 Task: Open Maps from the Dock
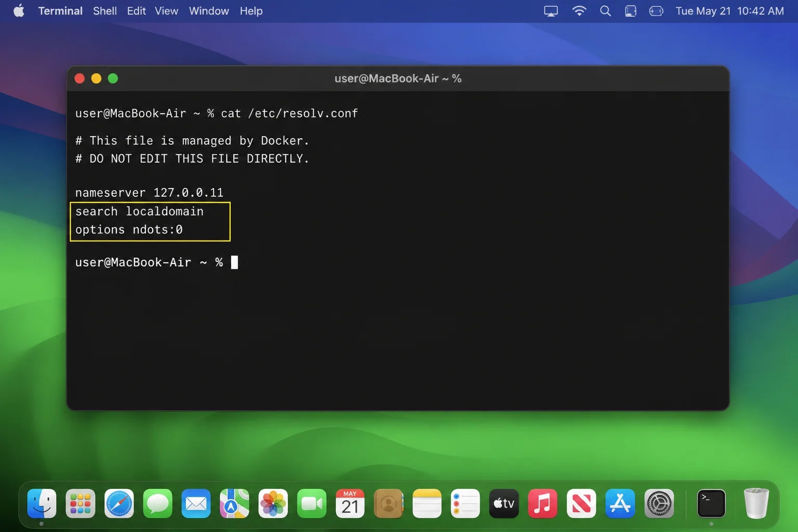pos(234,503)
